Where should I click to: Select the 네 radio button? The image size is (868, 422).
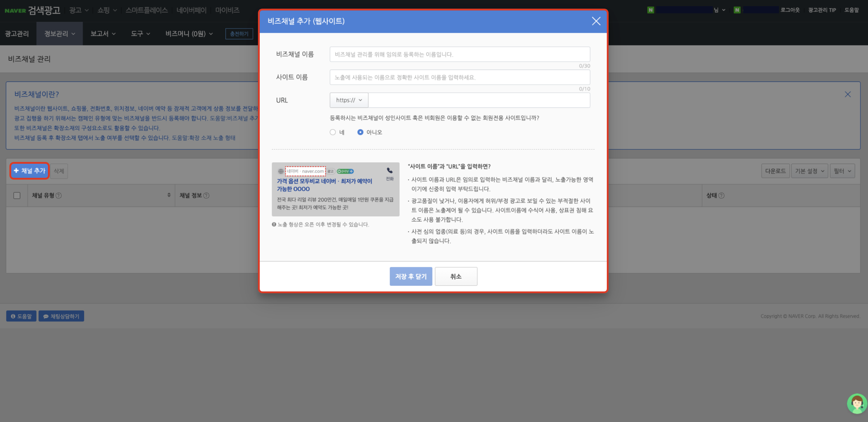coord(333,132)
